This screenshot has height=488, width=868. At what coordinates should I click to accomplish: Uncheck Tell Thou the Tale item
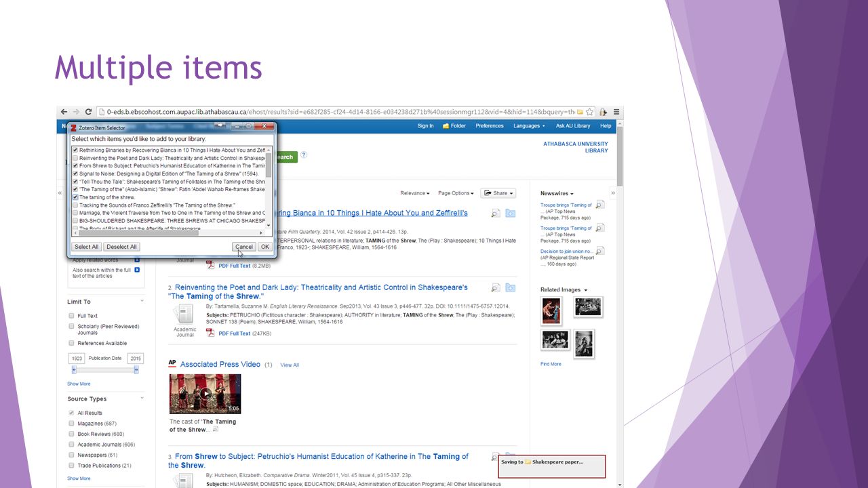pyautogui.click(x=75, y=182)
